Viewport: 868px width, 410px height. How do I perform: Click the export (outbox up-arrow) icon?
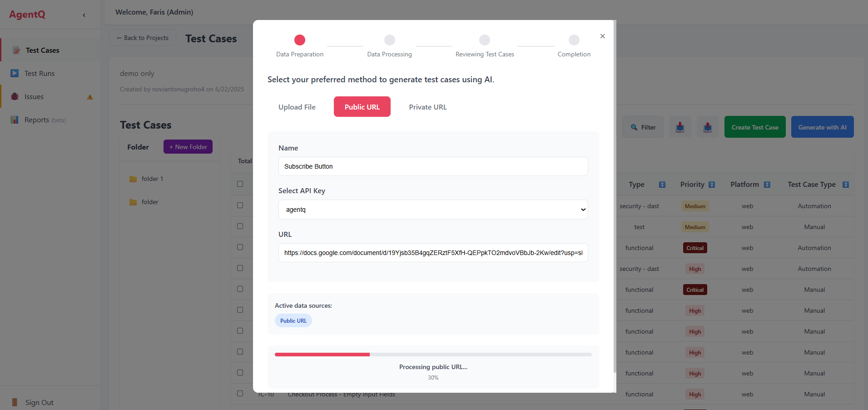(x=708, y=127)
